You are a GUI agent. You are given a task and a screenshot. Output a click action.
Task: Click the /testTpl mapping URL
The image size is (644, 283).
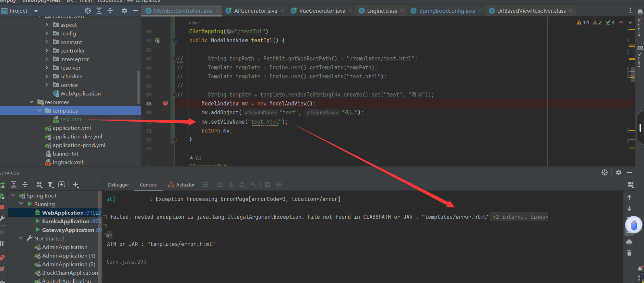[250, 31]
